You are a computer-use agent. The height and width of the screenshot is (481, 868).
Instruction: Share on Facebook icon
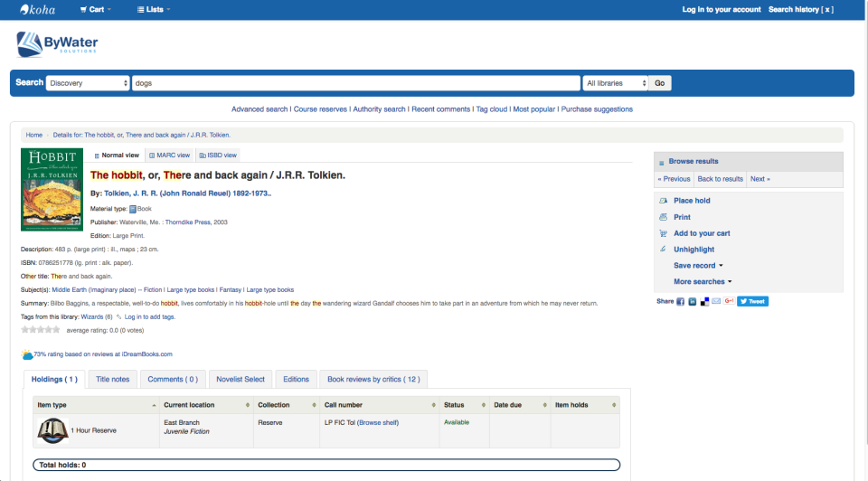pyautogui.click(x=680, y=302)
